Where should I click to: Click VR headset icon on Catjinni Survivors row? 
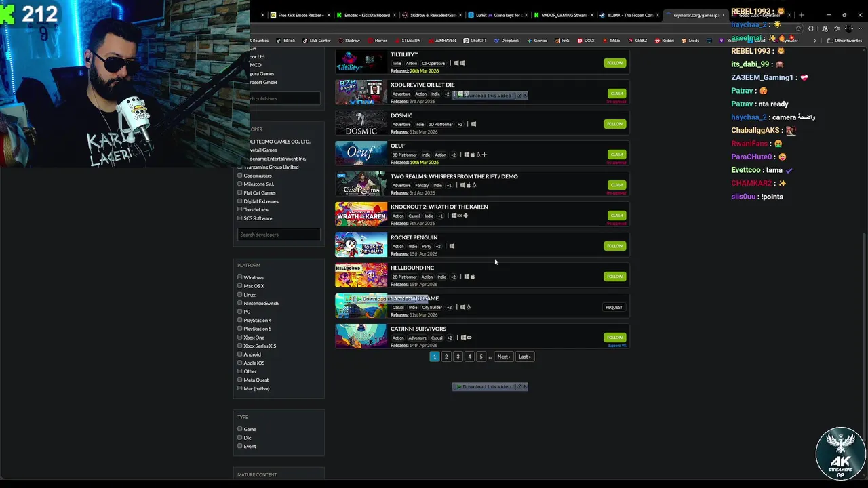pyautogui.click(x=469, y=338)
